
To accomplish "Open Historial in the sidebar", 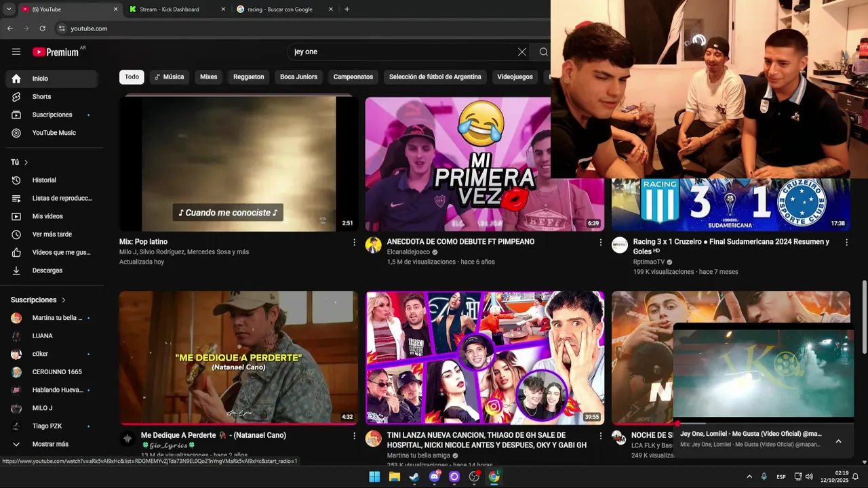I will pos(52,180).
